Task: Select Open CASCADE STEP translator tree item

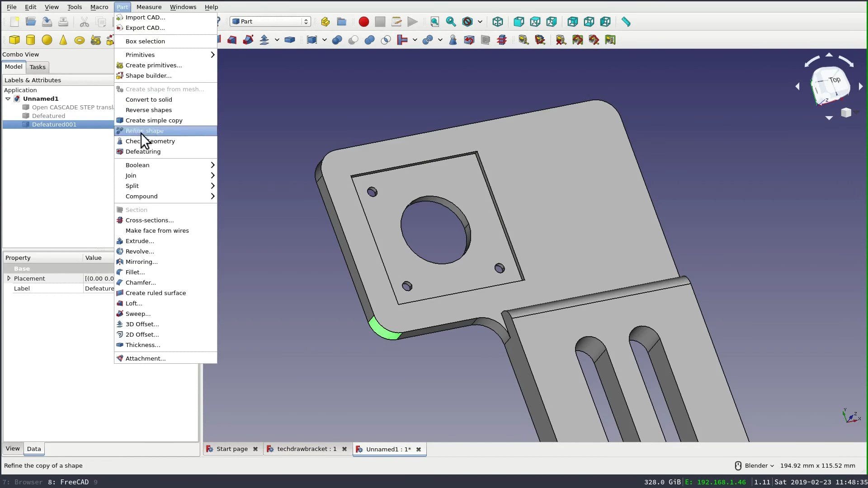Action: point(72,107)
